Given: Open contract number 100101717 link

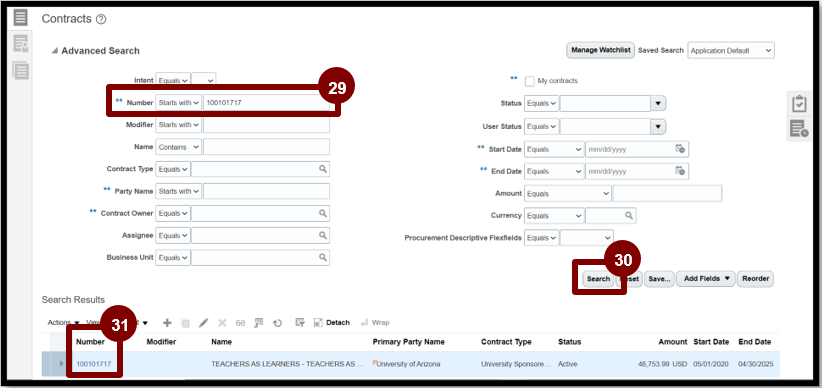Looking at the screenshot, I should click(x=93, y=364).
